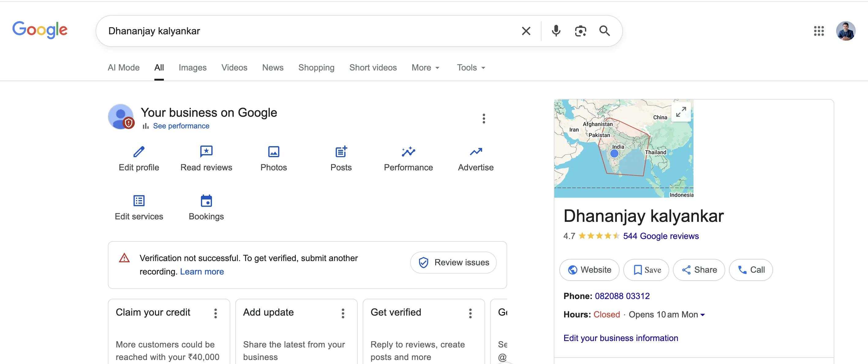Switch to the AI Mode tab
The image size is (868, 364).
point(123,68)
